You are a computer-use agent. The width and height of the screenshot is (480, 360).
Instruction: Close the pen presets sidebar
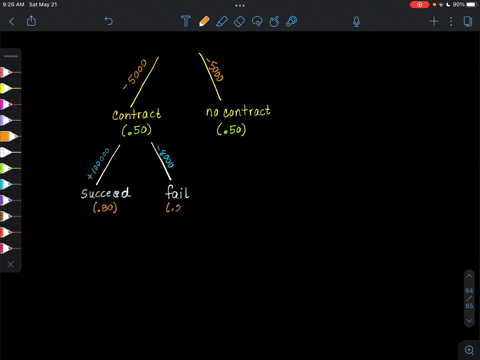click(x=11, y=264)
